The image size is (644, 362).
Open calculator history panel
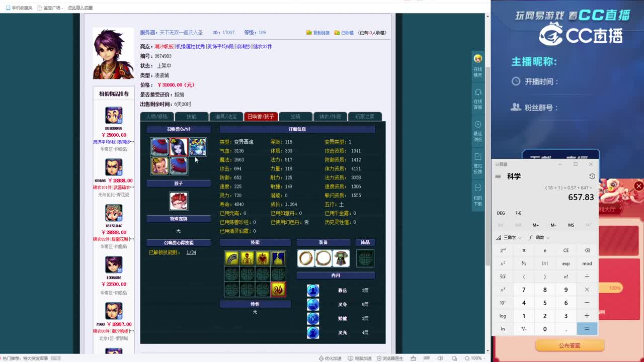[592, 176]
